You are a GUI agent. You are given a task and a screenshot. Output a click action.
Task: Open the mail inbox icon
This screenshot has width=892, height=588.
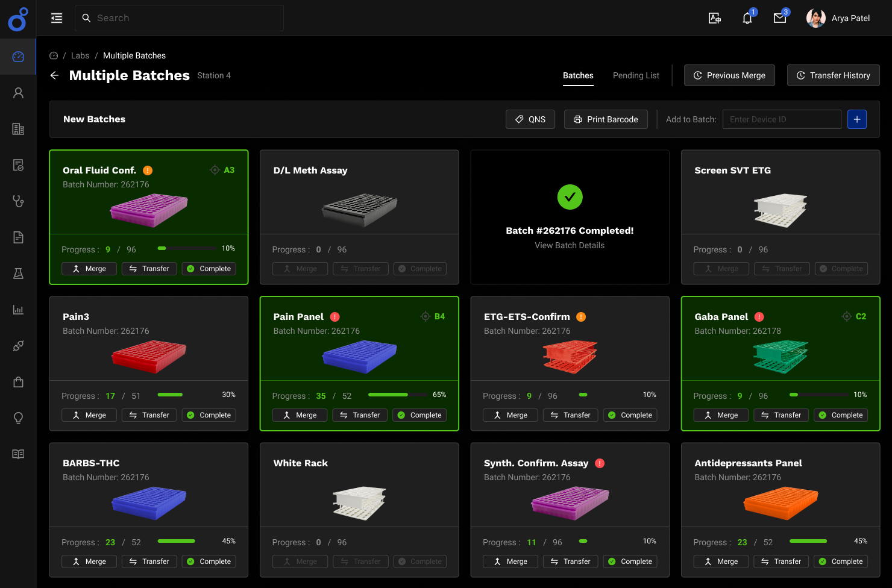pyautogui.click(x=780, y=18)
